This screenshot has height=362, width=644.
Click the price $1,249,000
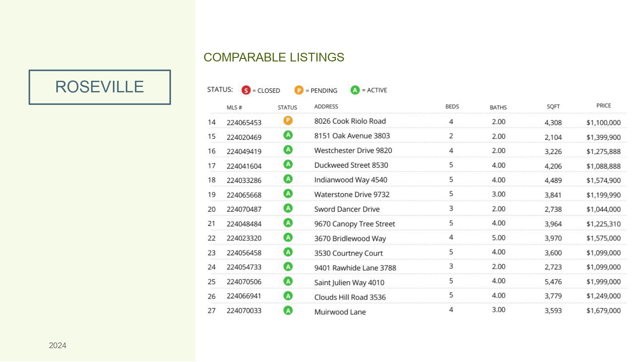coord(603,296)
